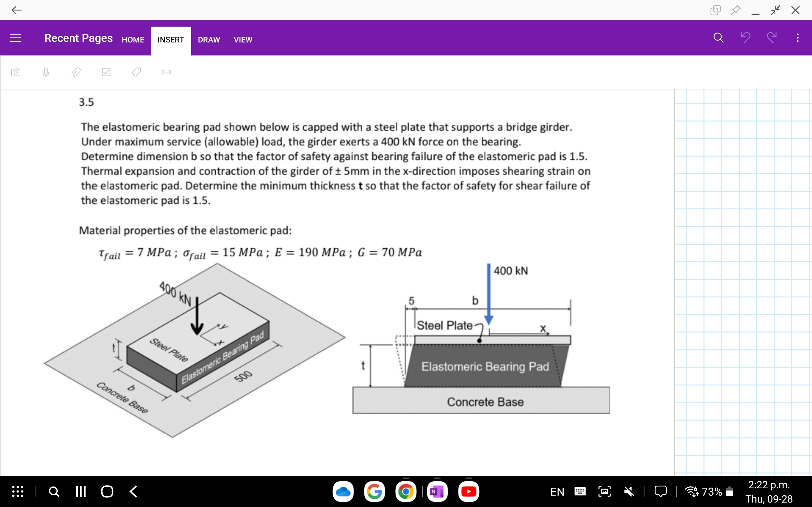This screenshot has height=507, width=812.
Task: Open the overflow options menu
Action: [x=798, y=38]
